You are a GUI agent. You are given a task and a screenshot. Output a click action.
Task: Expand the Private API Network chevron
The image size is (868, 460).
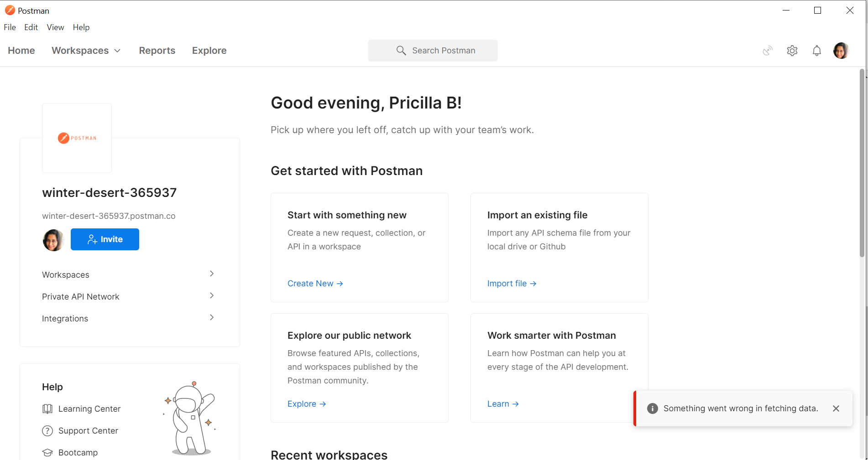coord(212,296)
